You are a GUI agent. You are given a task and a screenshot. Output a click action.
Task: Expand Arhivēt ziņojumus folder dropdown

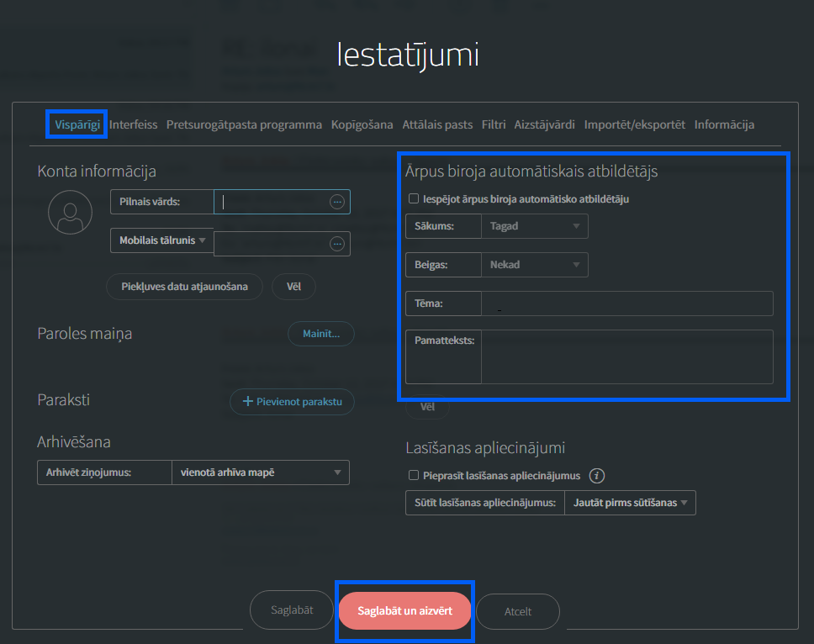tap(261, 472)
